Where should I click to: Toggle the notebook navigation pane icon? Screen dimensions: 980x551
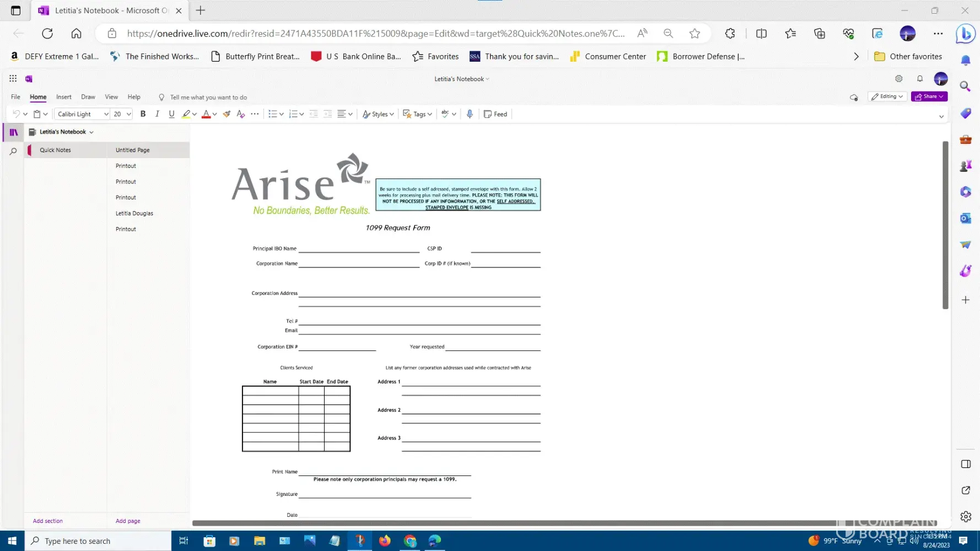coord(14,132)
